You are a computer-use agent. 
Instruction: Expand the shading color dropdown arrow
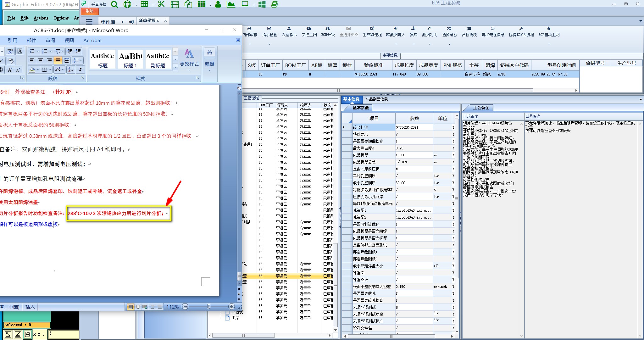38,70
